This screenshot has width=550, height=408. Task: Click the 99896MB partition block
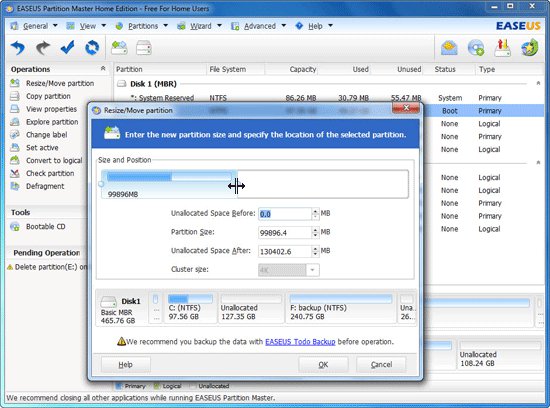pyautogui.click(x=169, y=185)
